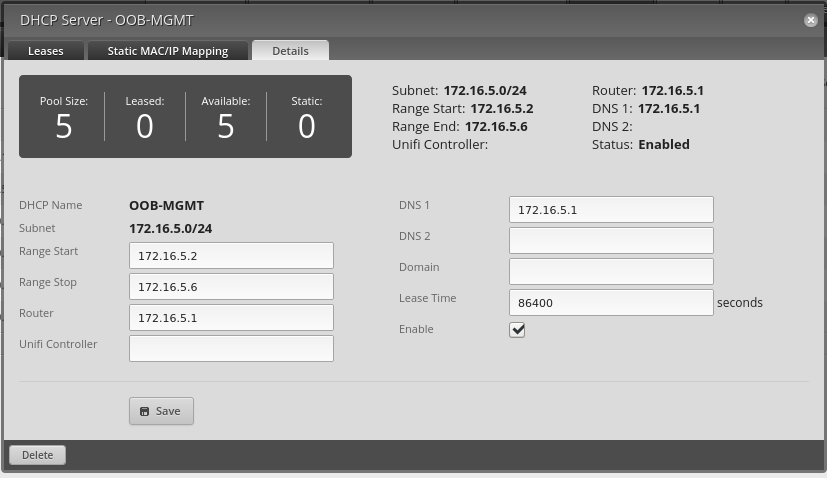The width and height of the screenshot is (827, 478).
Task: Click the dialog title 'DHCP Server - OOB-MGMT'
Action: point(107,20)
